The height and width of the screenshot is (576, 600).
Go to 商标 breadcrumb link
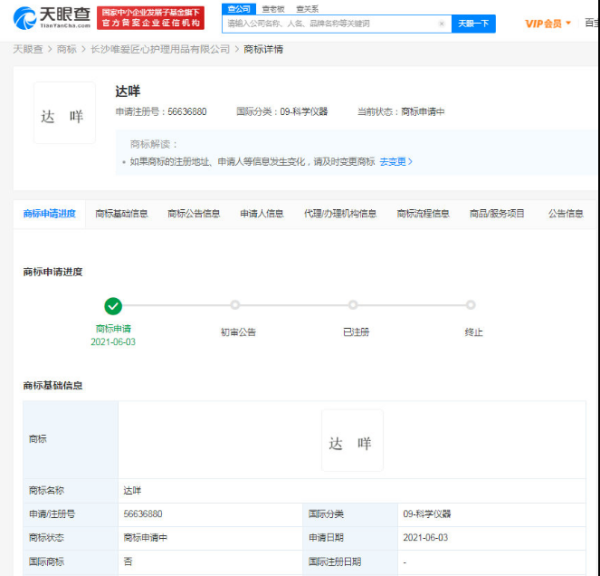67,49
